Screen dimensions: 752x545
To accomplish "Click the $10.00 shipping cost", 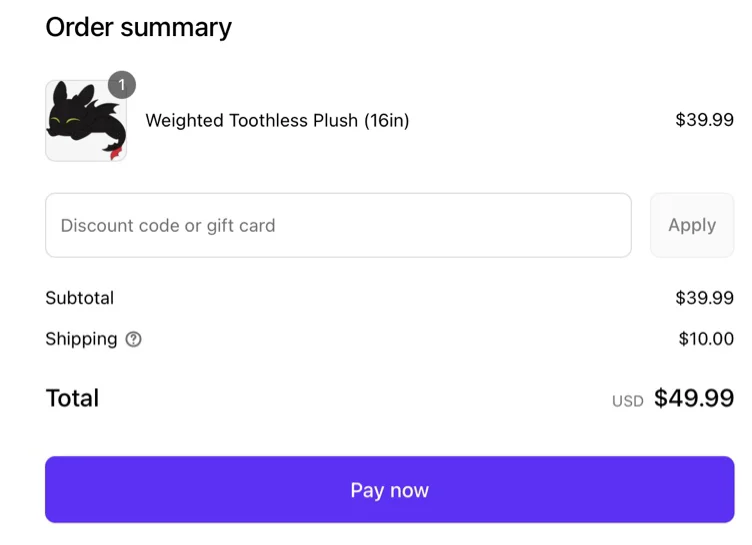I will point(706,339).
